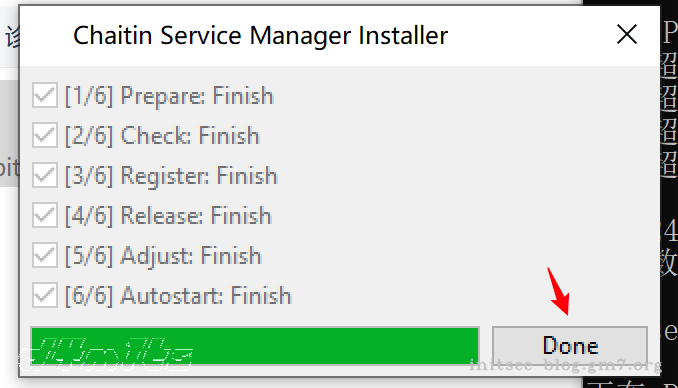Click the 'Release: Finish' step label
Viewport: 678px width, 388px height.
[x=195, y=216]
